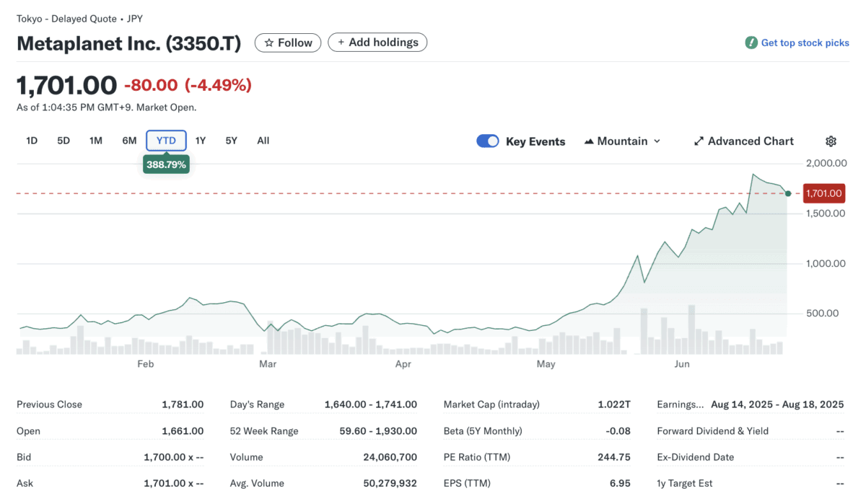Select the 5D time range tab
Viewport: 866px width, 504px height.
click(x=64, y=141)
